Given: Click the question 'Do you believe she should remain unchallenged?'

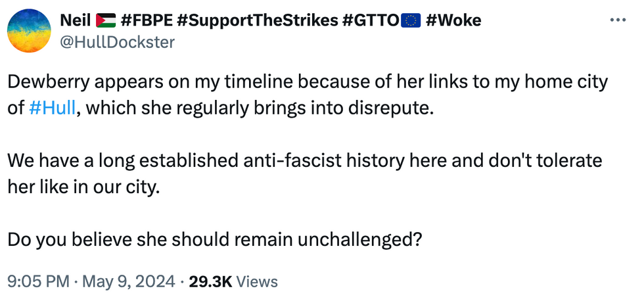Looking at the screenshot, I should 215,239.
